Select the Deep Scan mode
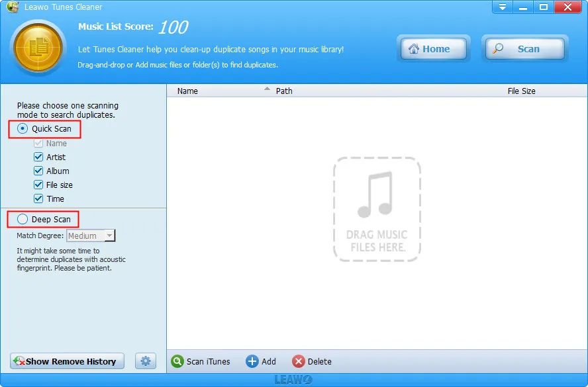 click(44, 219)
